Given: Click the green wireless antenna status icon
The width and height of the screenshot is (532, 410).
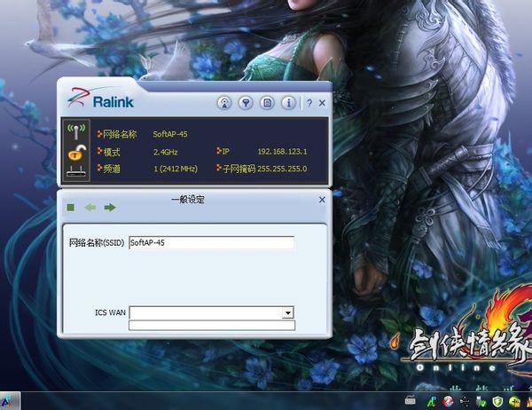Looking at the screenshot, I should tap(76, 131).
